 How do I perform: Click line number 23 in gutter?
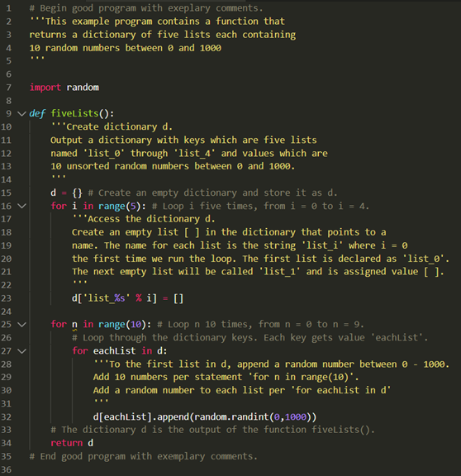point(6,298)
